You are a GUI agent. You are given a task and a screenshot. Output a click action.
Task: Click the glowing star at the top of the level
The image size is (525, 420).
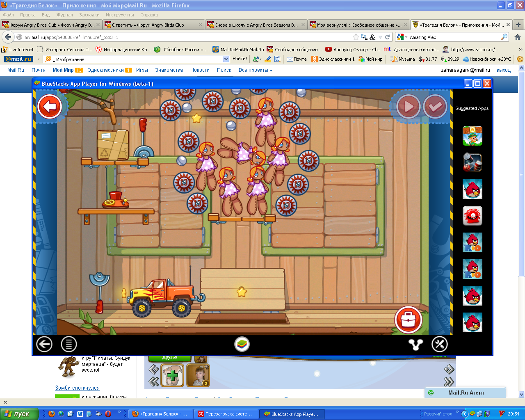coord(196,118)
